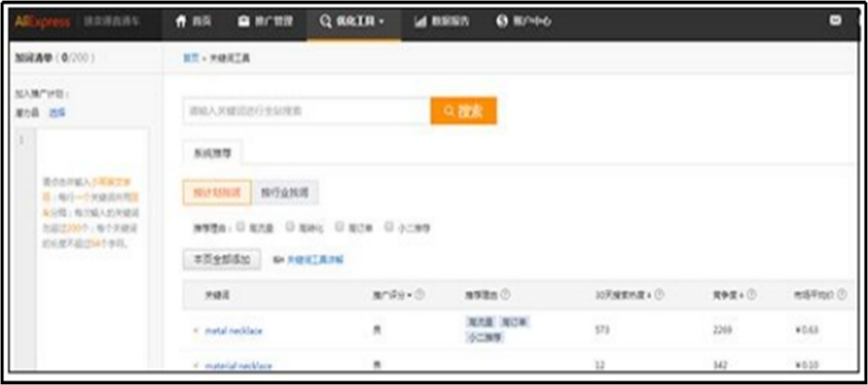Open the mail message icon in header
The image size is (868, 385).
click(x=835, y=21)
